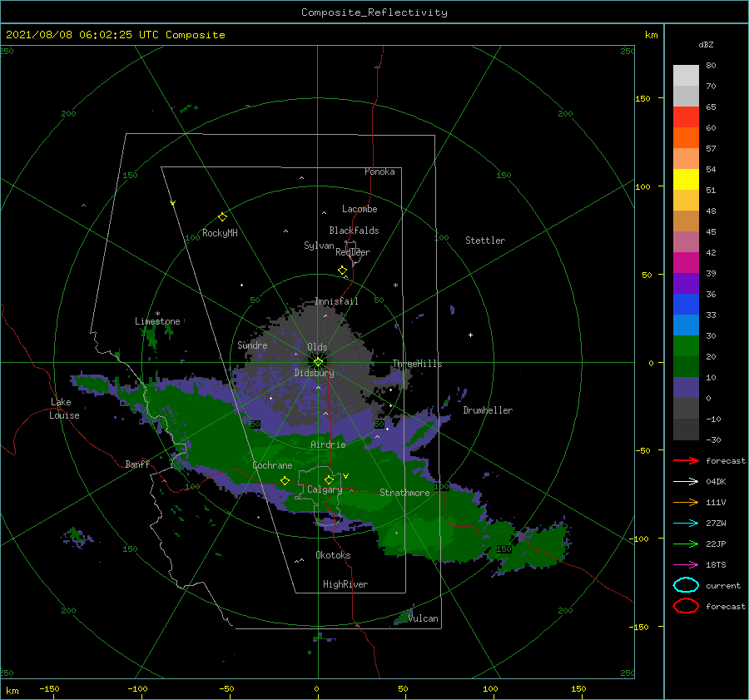
Task: Click the yellow diamond marker beside RockyMH
Action: tap(222, 217)
